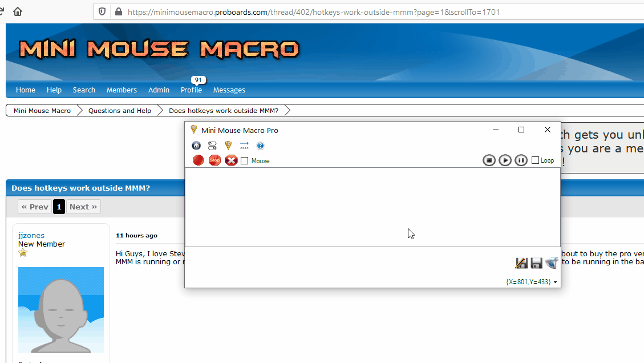Enable the Mouse checkbox
This screenshot has width=644, height=363.
pyautogui.click(x=245, y=161)
